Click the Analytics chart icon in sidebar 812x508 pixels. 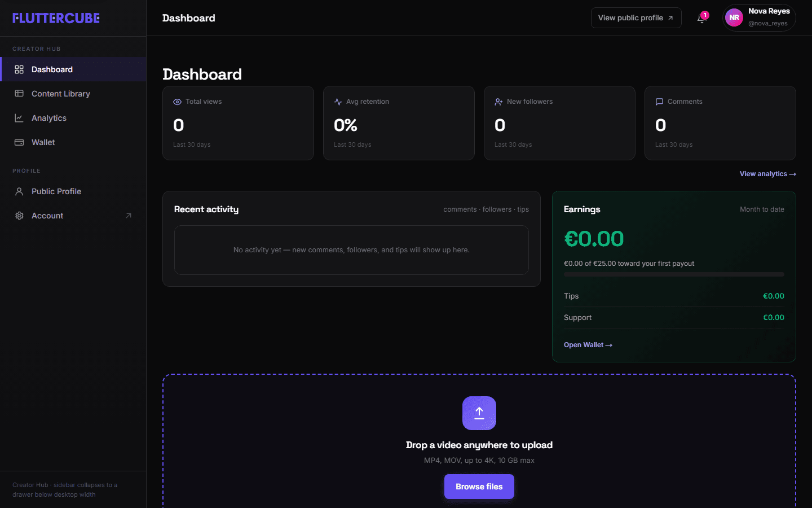pyautogui.click(x=19, y=118)
